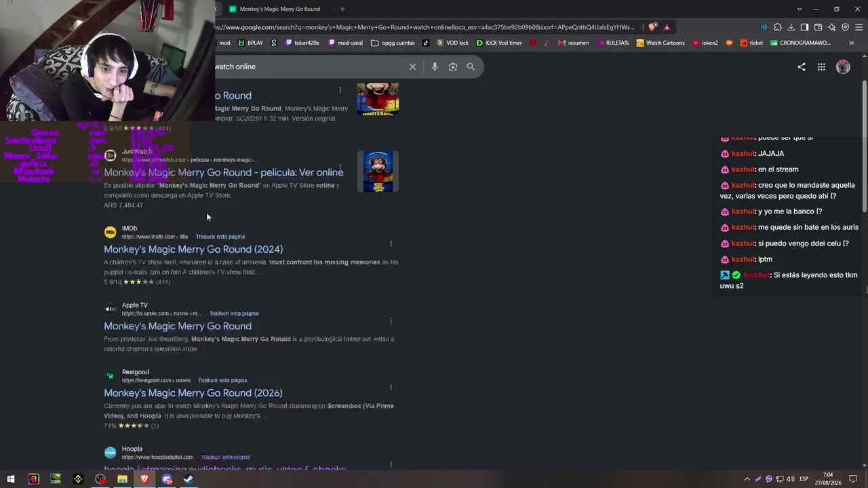The width and height of the screenshot is (868, 488).
Task: Open the Windows Start menu
Action: click(11, 479)
